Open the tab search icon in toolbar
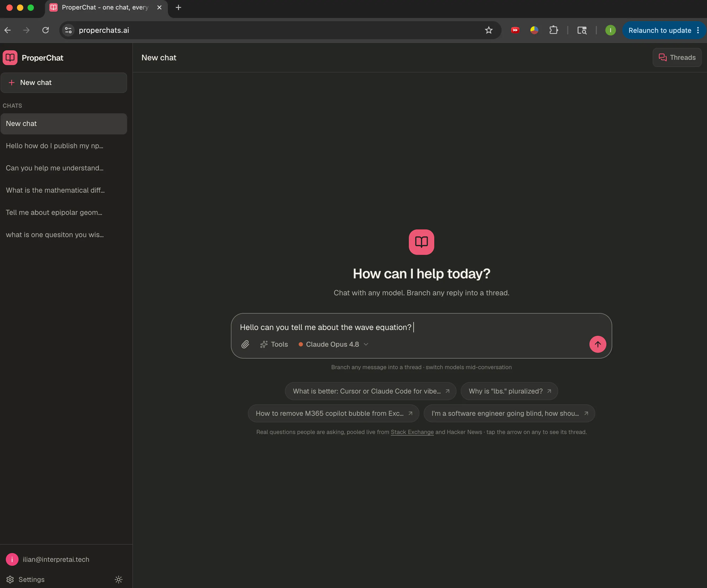Viewport: 707px width, 588px height. point(582,30)
